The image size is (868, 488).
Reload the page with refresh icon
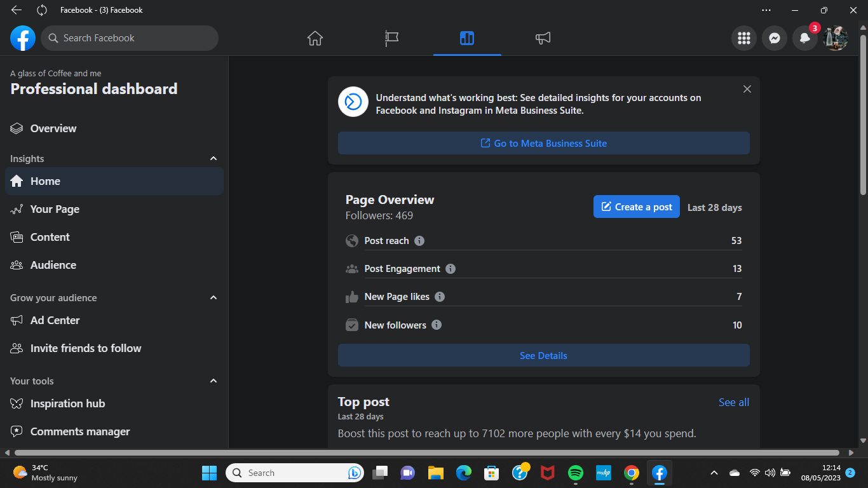(42, 10)
